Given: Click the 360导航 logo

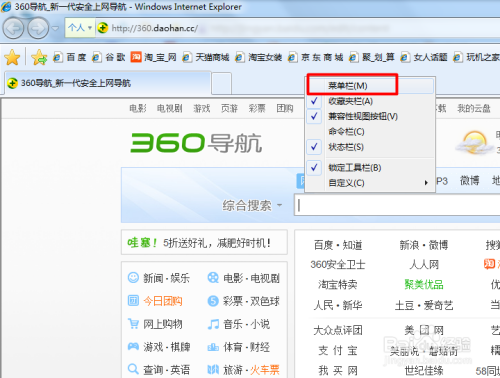Looking at the screenshot, I should 196,143.
